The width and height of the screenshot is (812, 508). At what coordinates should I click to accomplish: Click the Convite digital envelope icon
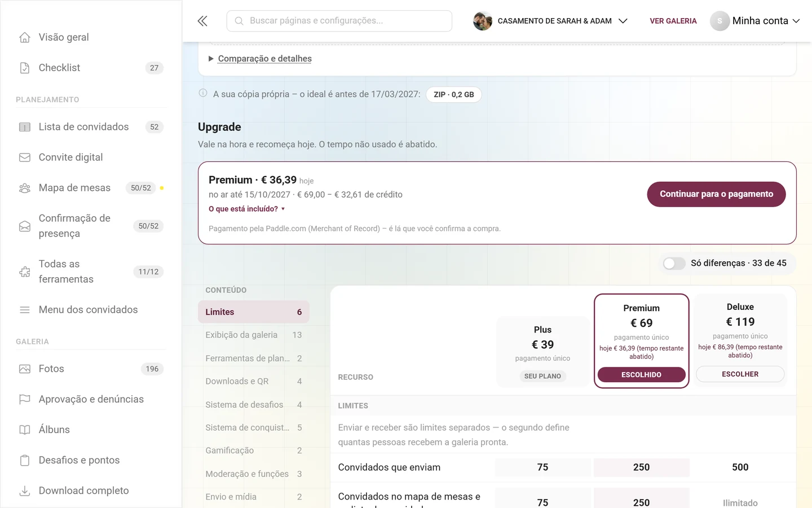pos(25,157)
